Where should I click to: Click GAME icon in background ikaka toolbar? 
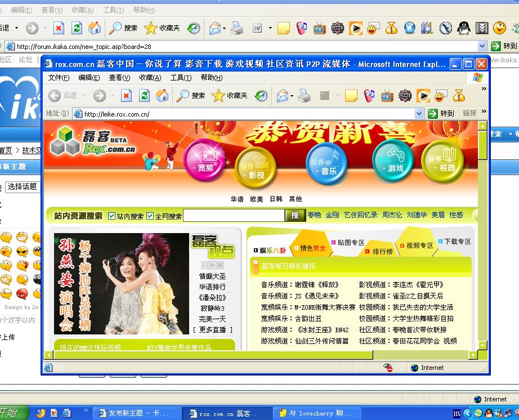tap(337, 28)
